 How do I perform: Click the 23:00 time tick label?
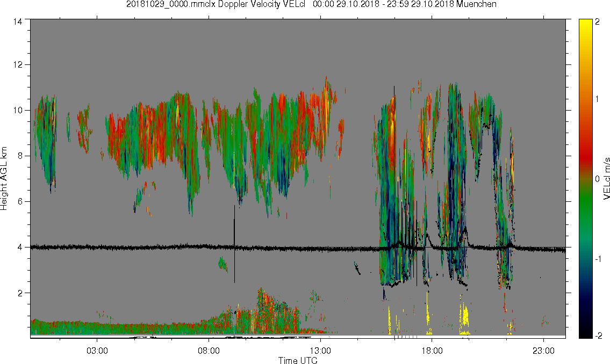tap(543, 351)
